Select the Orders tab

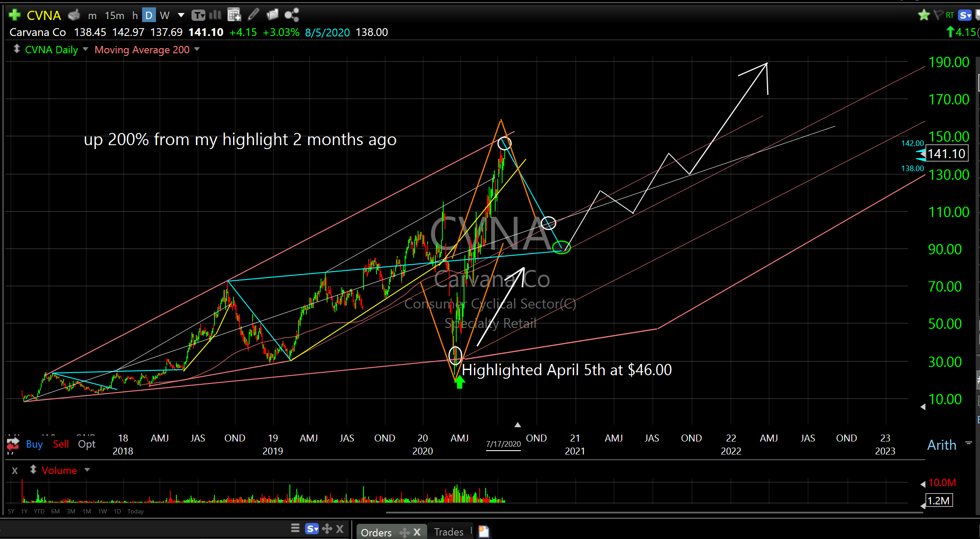point(376,532)
